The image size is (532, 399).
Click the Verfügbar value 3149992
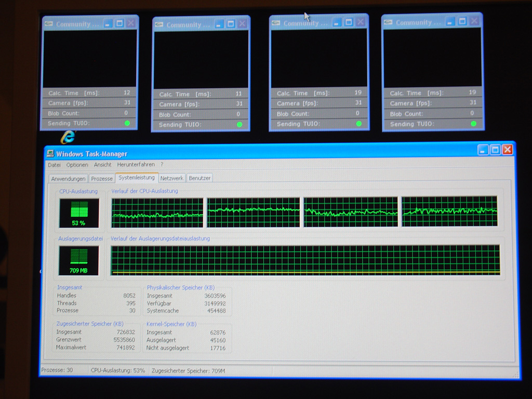[215, 303]
